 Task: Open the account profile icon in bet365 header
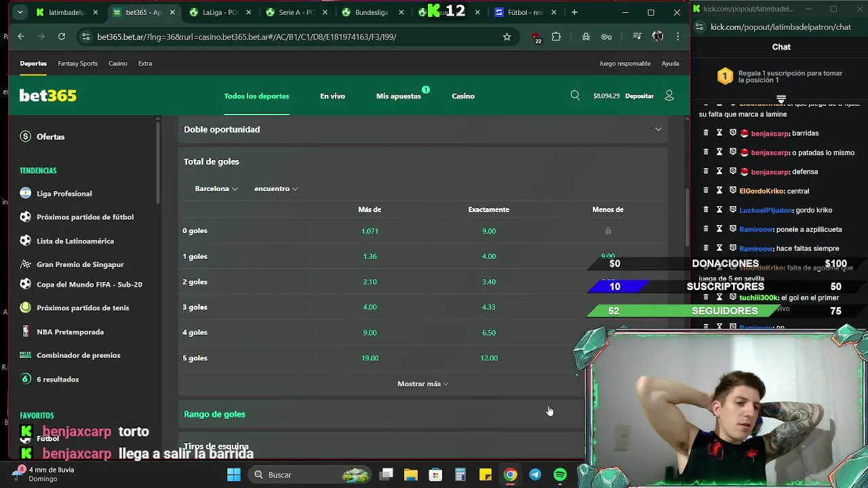pos(669,96)
